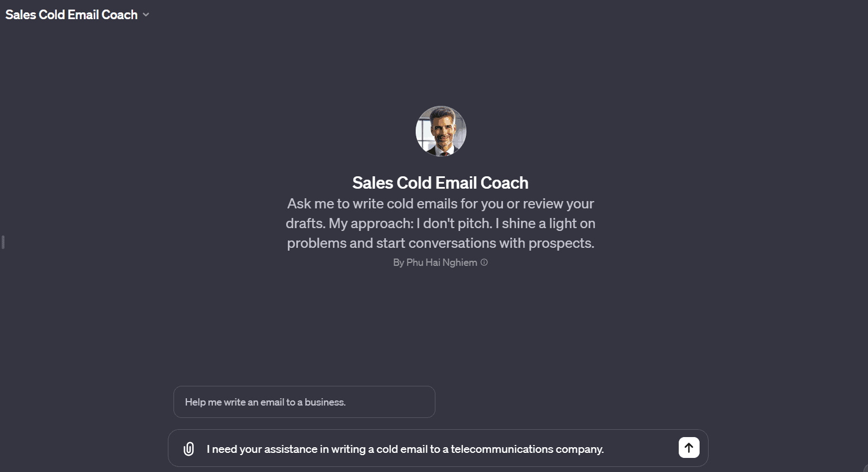Click the 'By Phu Hai Nghiem' author text

(x=435, y=262)
